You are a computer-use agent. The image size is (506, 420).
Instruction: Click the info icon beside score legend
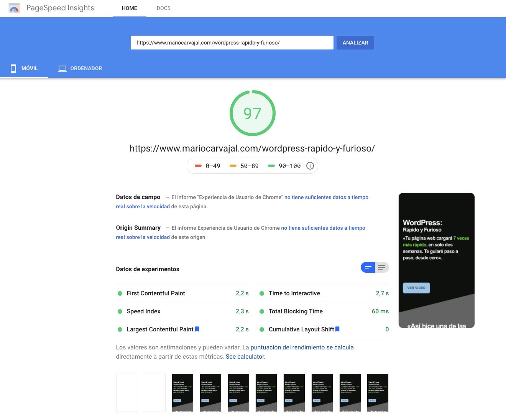point(310,166)
